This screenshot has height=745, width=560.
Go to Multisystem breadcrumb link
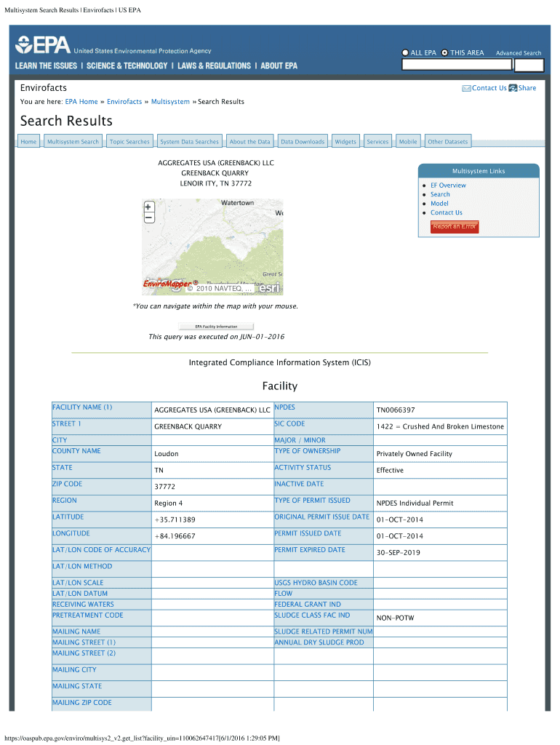tap(170, 102)
